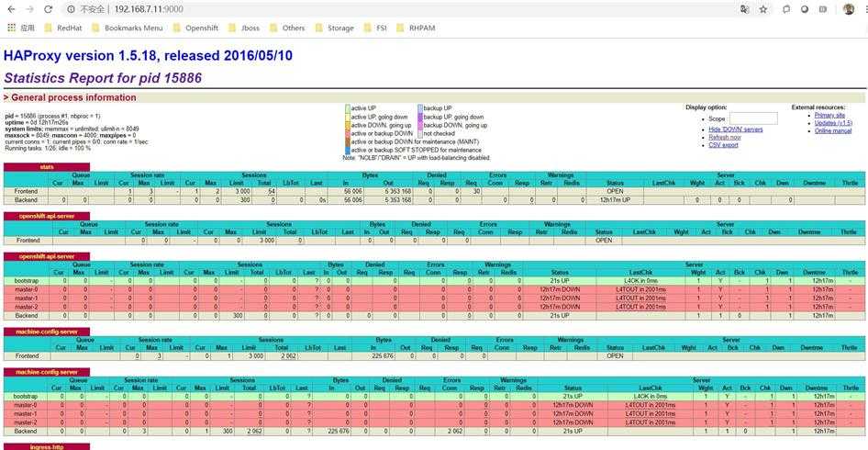Click 'master-1' in the openshift-api-server backend table
Screen dimensions: 868x450
pos(26,298)
